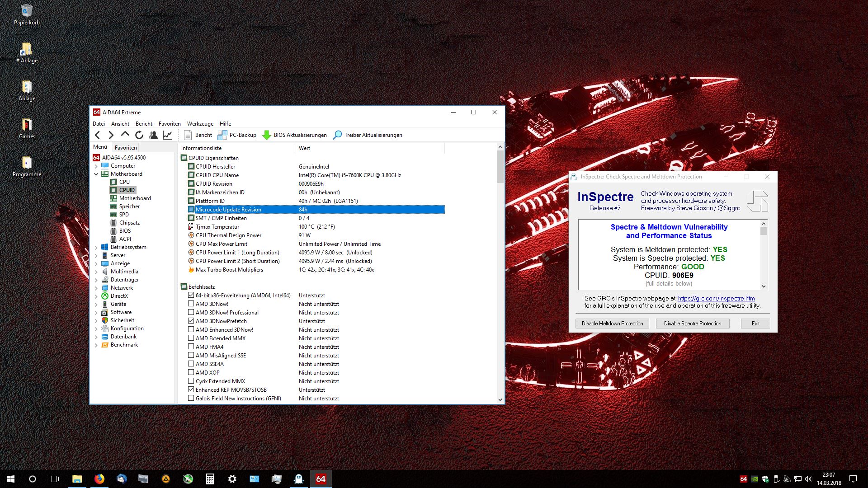
Task: Expand the Benchmark tree node
Action: tap(96, 345)
